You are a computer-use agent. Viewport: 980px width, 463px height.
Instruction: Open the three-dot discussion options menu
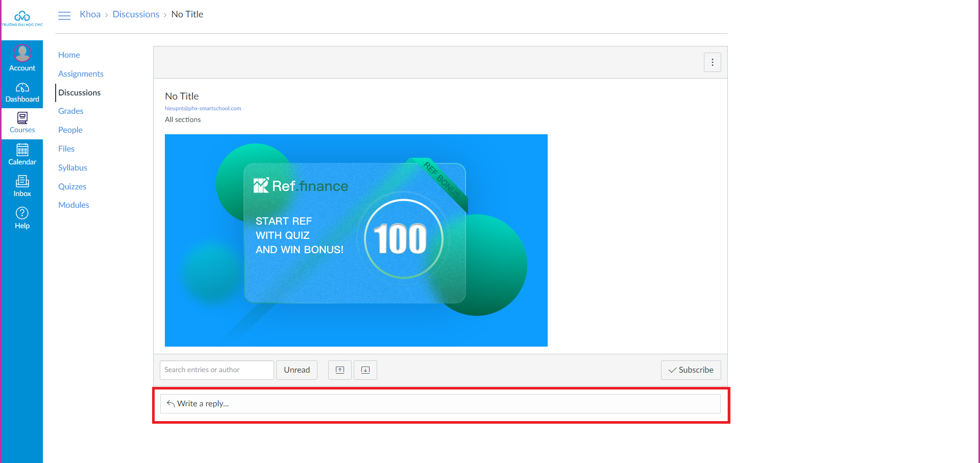[x=713, y=62]
